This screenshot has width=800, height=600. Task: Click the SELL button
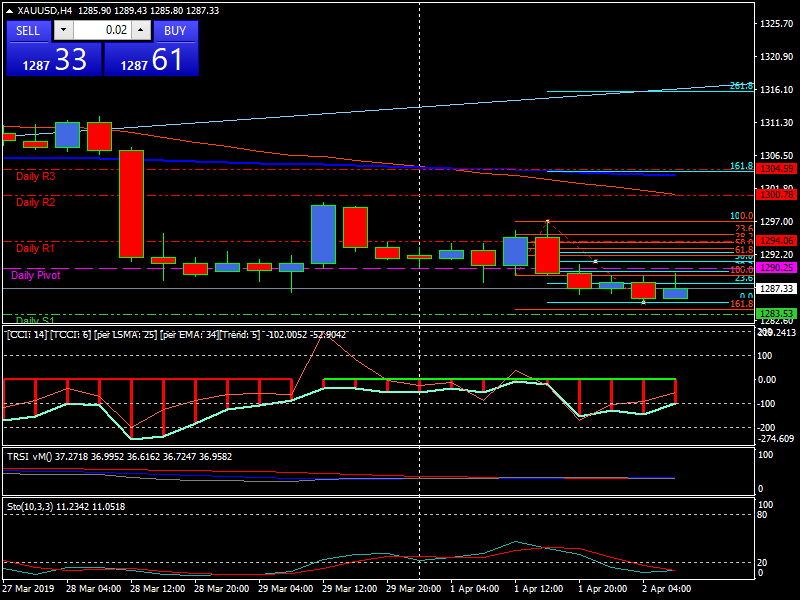[28, 31]
